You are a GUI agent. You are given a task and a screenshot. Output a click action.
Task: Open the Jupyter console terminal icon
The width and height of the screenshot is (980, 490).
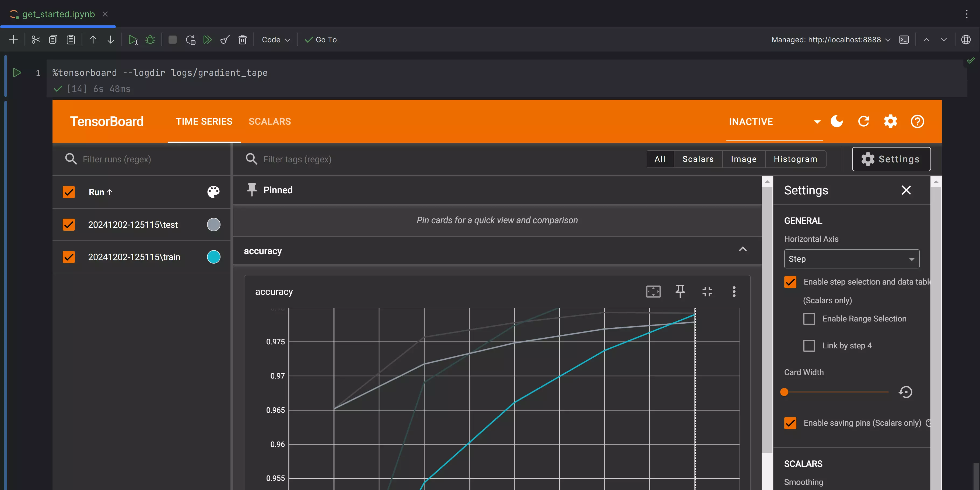904,40
